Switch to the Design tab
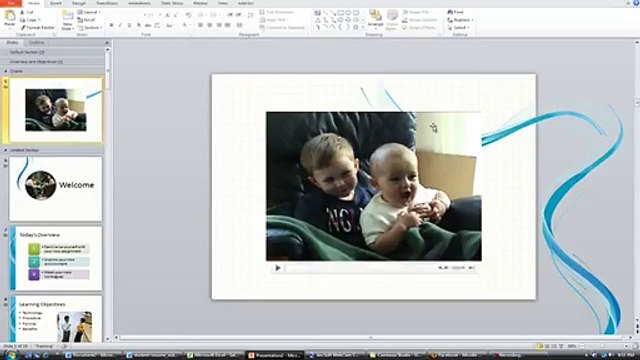The height and width of the screenshot is (360, 640). pyautogui.click(x=79, y=3)
